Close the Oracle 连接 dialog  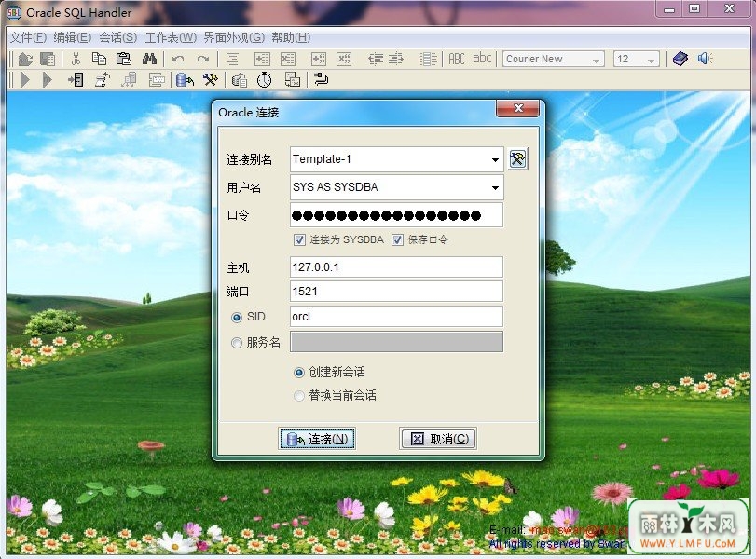coord(517,108)
